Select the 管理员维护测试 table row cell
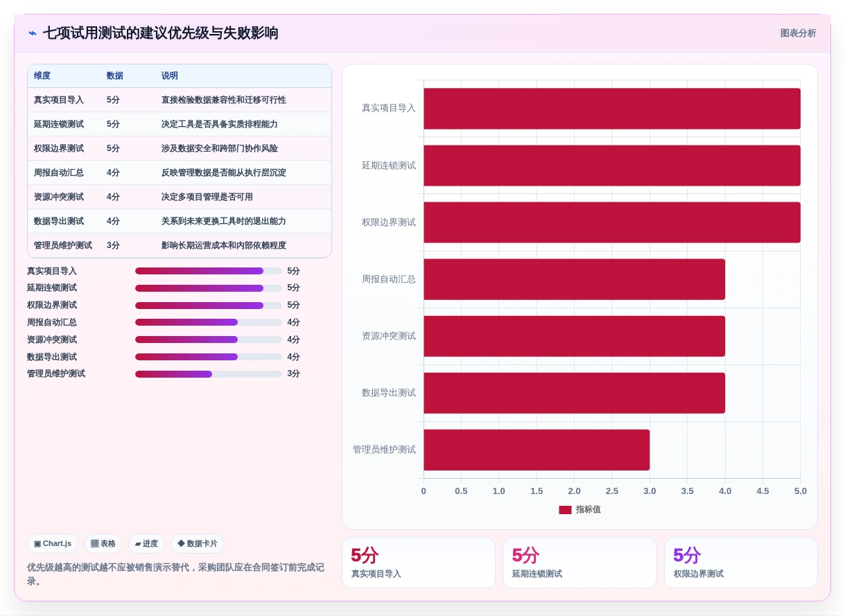 63,245
